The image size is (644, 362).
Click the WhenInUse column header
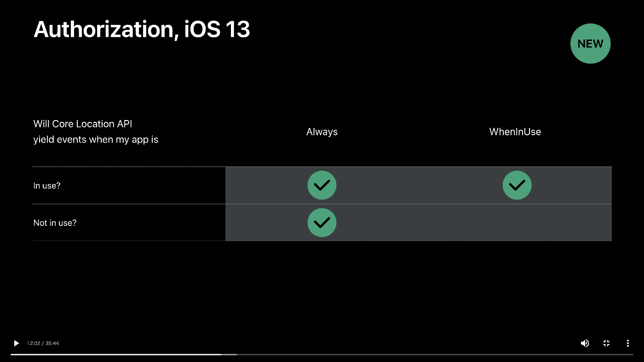click(x=515, y=132)
